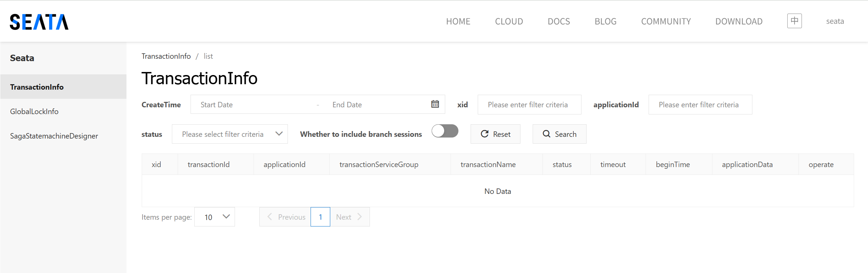This screenshot has width=868, height=273.
Task: Open GlobalLockInfo in the sidebar
Action: coord(63,111)
